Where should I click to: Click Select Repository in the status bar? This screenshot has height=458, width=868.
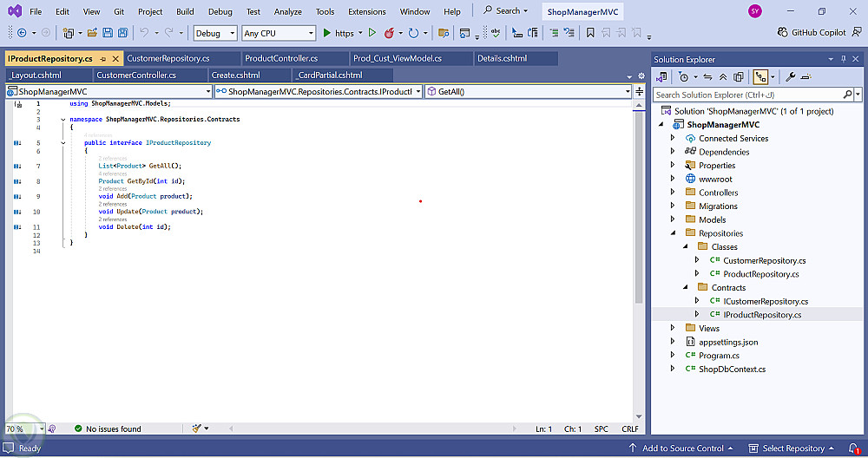(791, 448)
